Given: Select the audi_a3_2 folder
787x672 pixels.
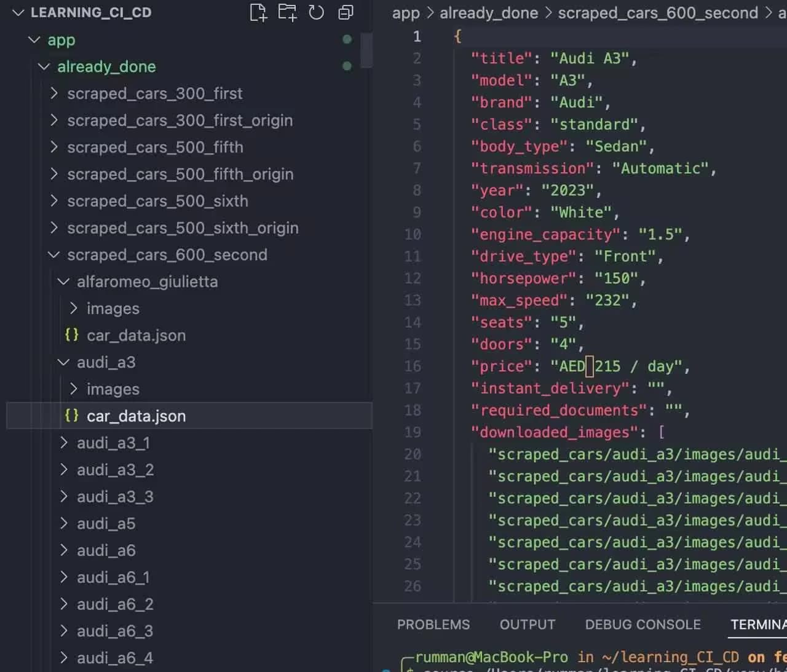Looking at the screenshot, I should pyautogui.click(x=116, y=470).
